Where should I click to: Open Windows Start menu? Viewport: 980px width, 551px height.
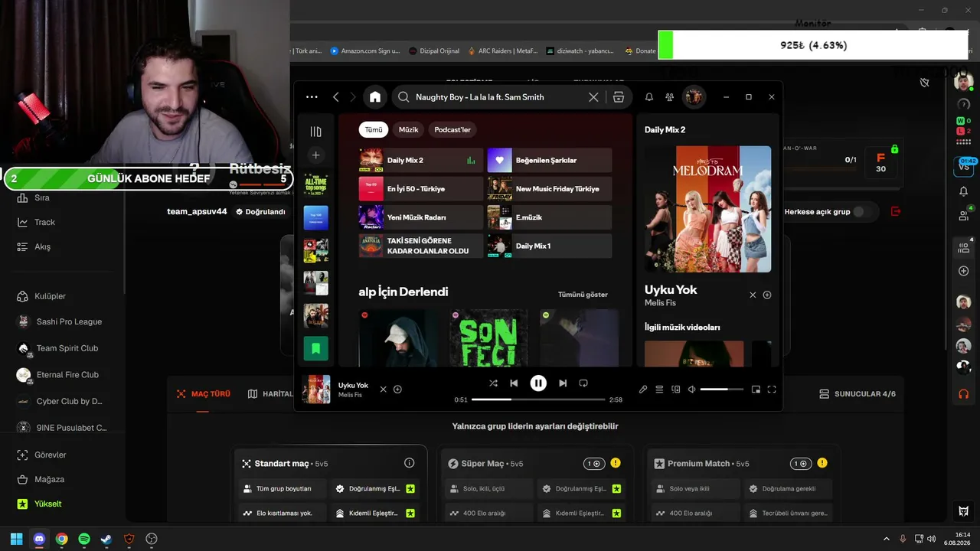coord(16,539)
